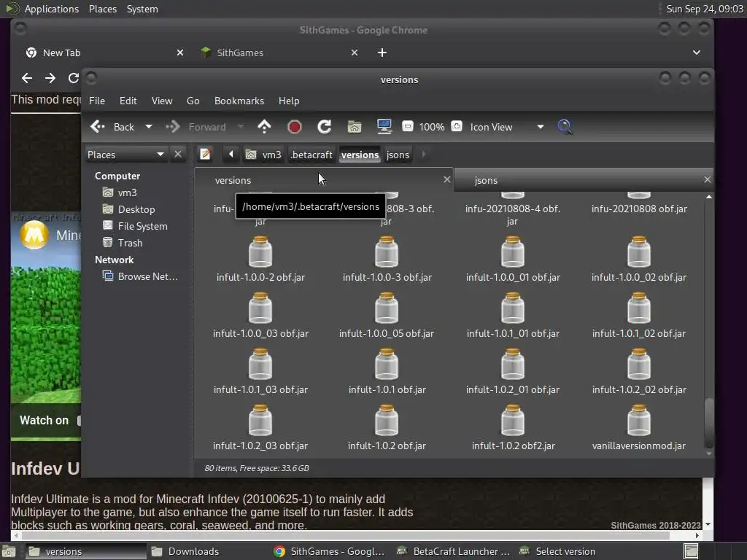Select infult-1.0.2_03 obf.jar file icon

click(x=260, y=421)
